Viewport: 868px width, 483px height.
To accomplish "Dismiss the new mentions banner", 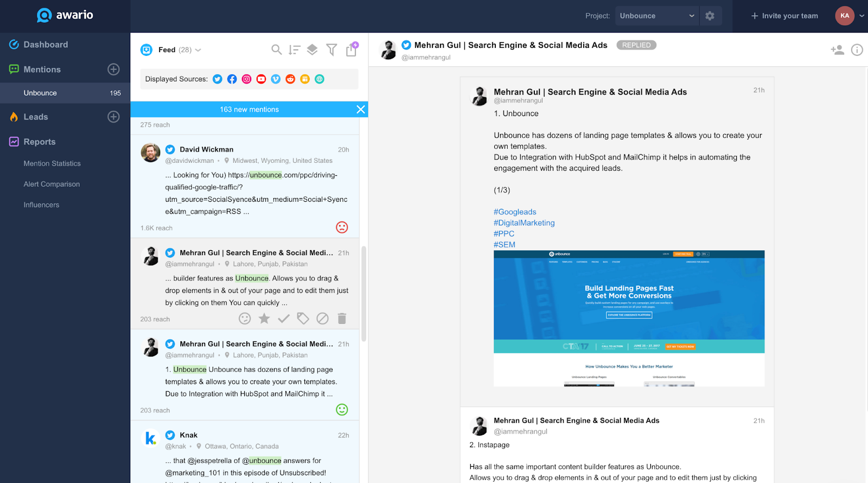I will (x=361, y=109).
